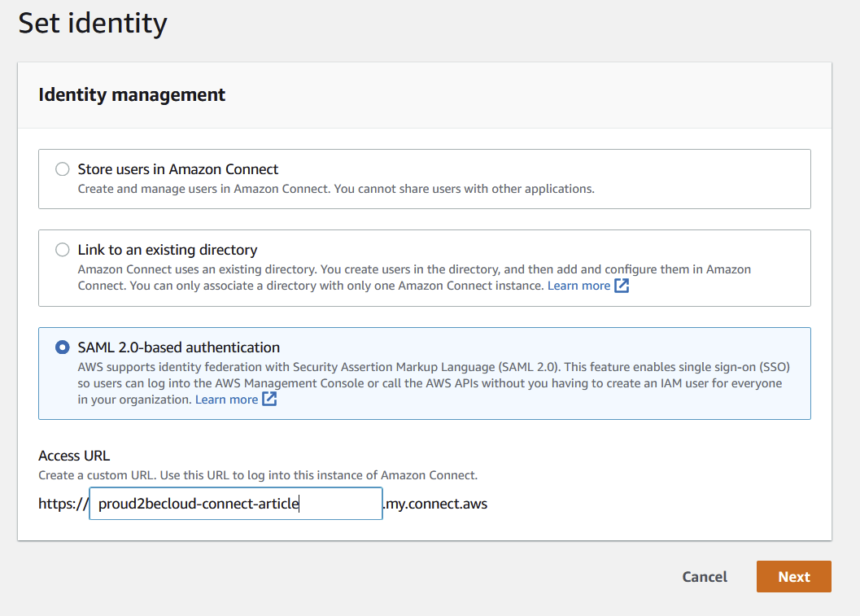Click the https:// prefix before the URL field
This screenshot has width=860, height=616.
63,504
